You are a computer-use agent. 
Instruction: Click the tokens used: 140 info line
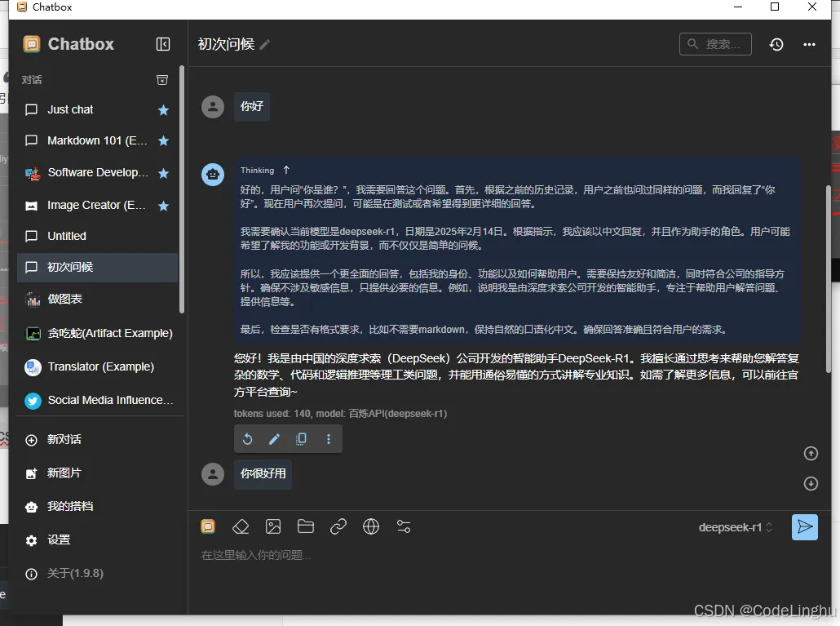pyautogui.click(x=340, y=413)
